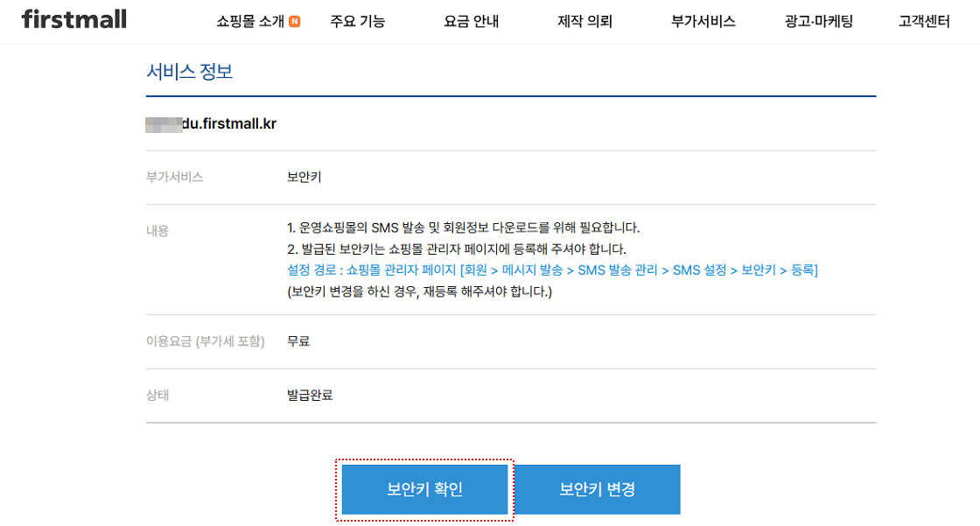Image resolution: width=980 pixels, height=526 pixels.
Task: Click the 서비스 정보 heading
Action: pyautogui.click(x=189, y=71)
